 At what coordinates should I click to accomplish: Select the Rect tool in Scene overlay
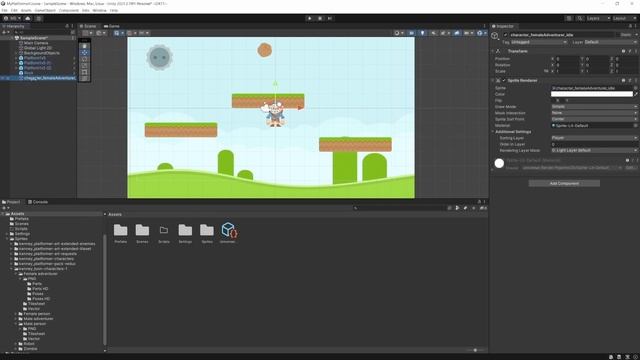tap(84, 72)
